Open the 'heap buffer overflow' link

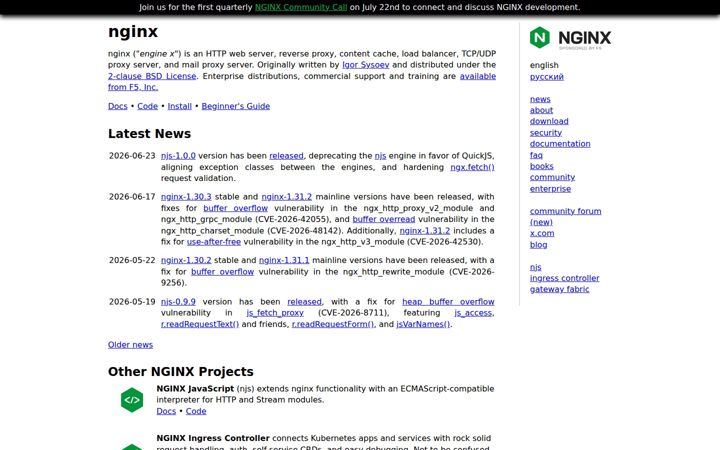448,302
